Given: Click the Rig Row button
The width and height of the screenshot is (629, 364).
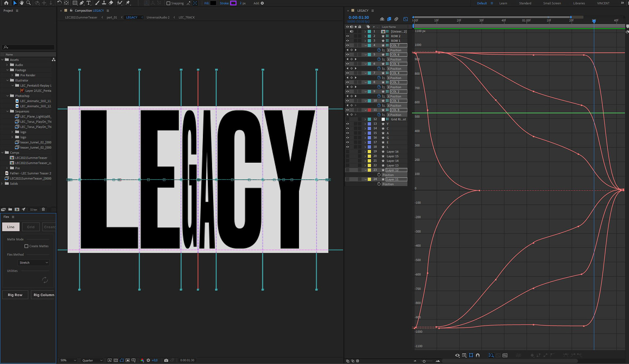Looking at the screenshot, I should tap(15, 295).
